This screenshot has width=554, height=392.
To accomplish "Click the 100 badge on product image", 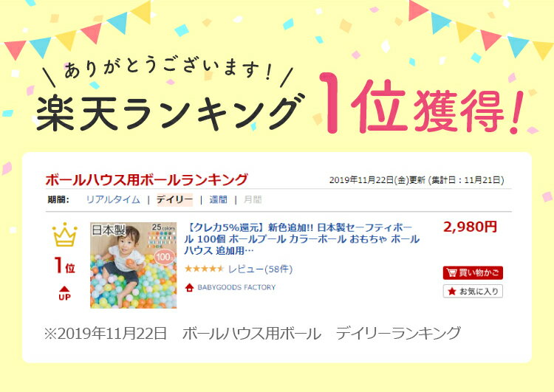I will [164, 257].
